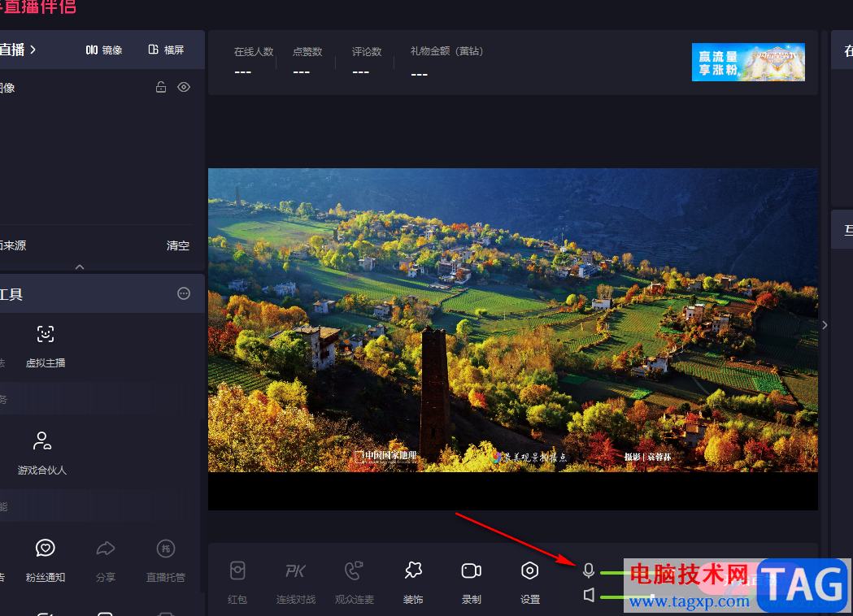This screenshot has width=853, height=616.
Task: Click the 分享 share tool
Action: [x=106, y=561]
